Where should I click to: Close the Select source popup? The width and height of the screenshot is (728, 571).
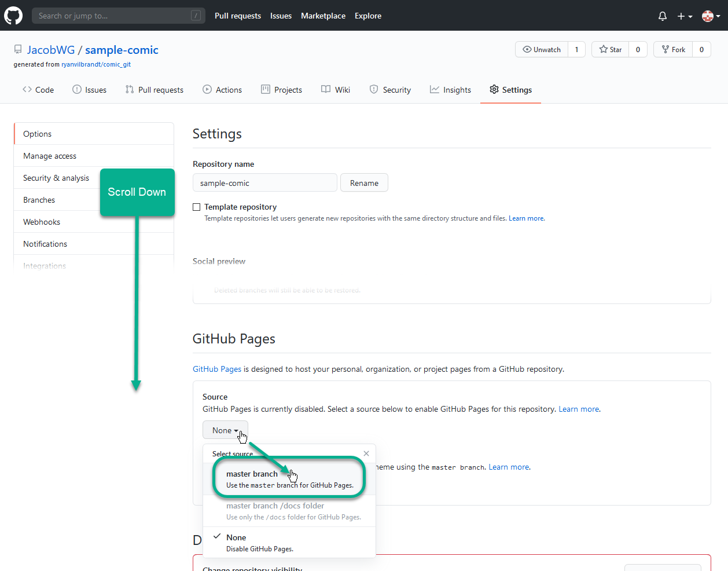[x=366, y=453]
